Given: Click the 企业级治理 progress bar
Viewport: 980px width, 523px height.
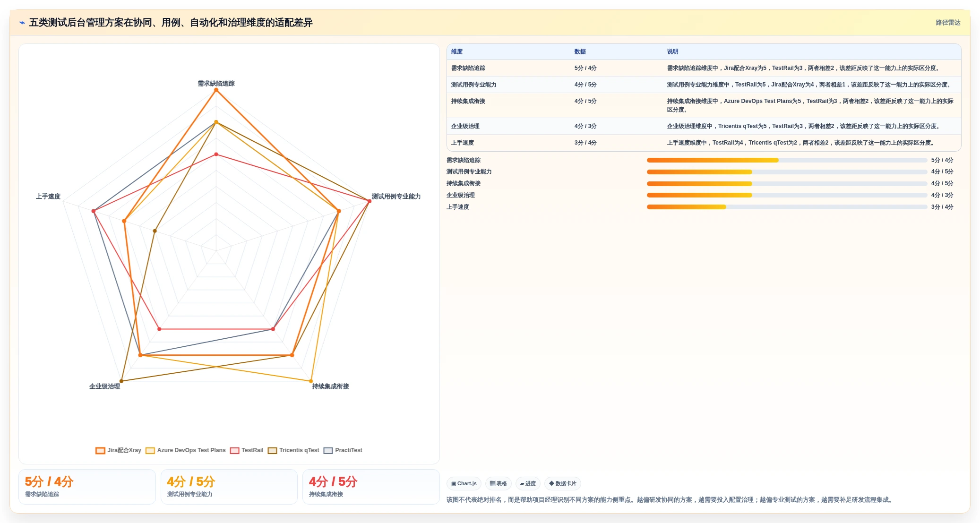Looking at the screenshot, I should coord(787,195).
